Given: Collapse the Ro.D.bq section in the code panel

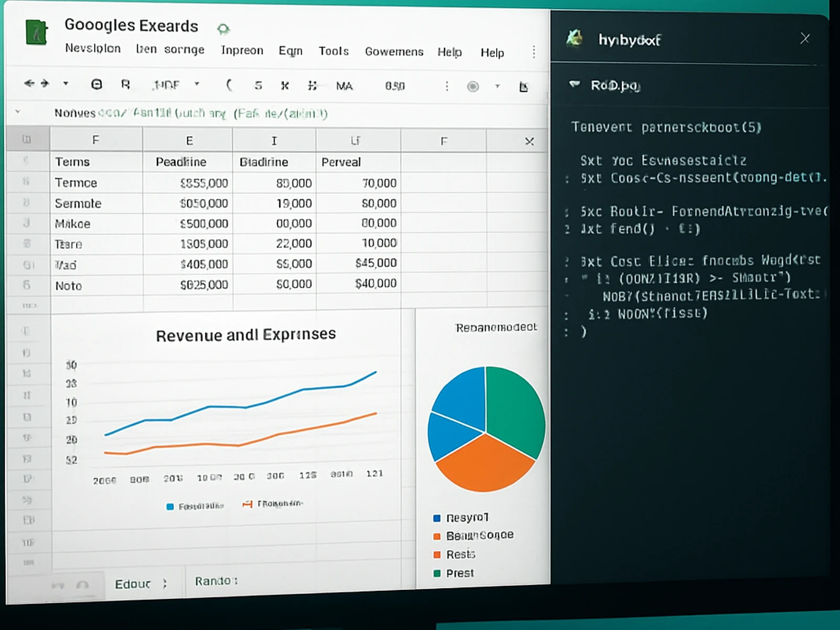Looking at the screenshot, I should point(574,85).
